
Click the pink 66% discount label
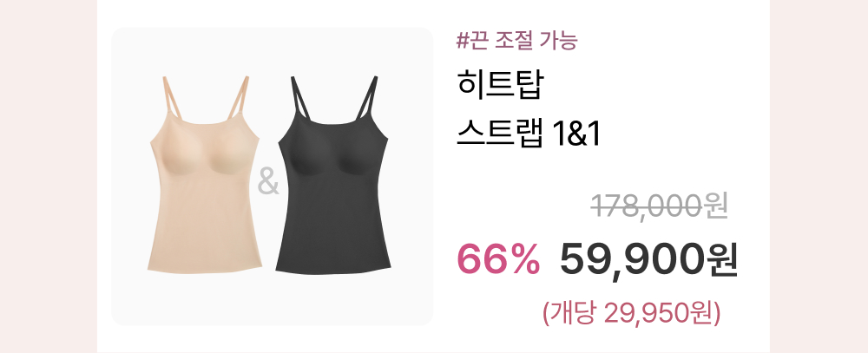(497, 260)
